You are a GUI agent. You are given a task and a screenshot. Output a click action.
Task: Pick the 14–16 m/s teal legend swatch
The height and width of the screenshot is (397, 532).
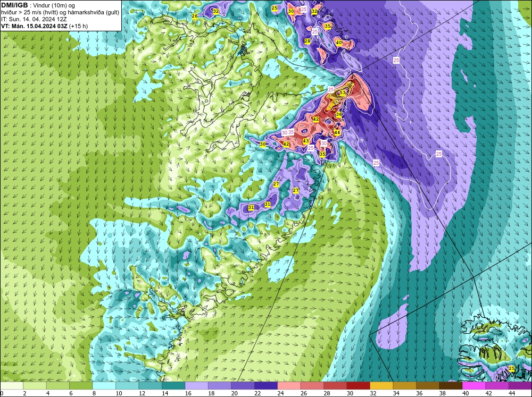coord(173,385)
